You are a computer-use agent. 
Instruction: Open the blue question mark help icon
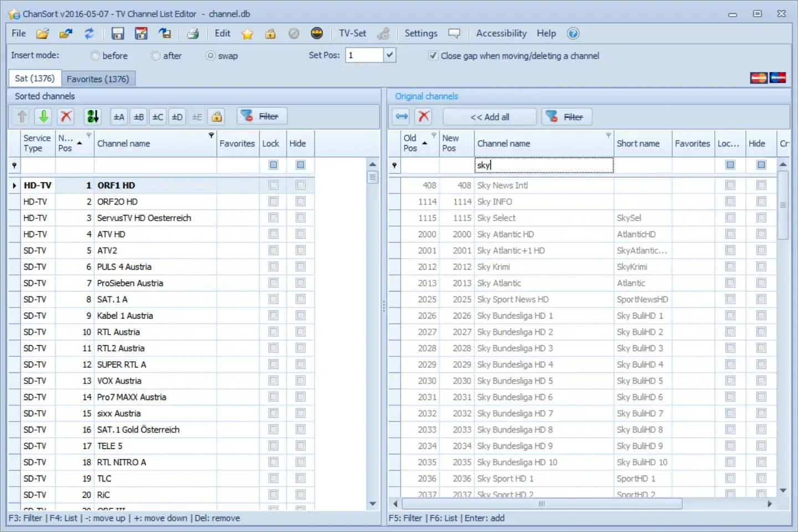pyautogui.click(x=573, y=33)
